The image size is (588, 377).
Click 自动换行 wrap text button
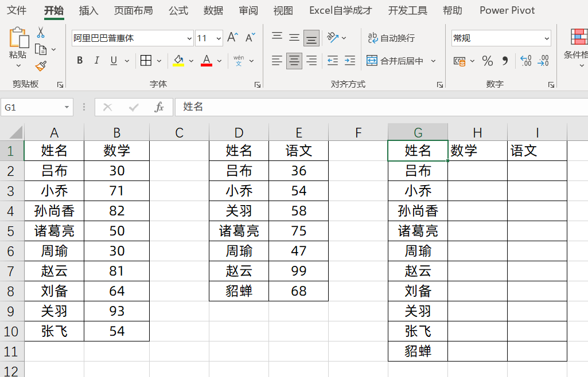pos(391,38)
